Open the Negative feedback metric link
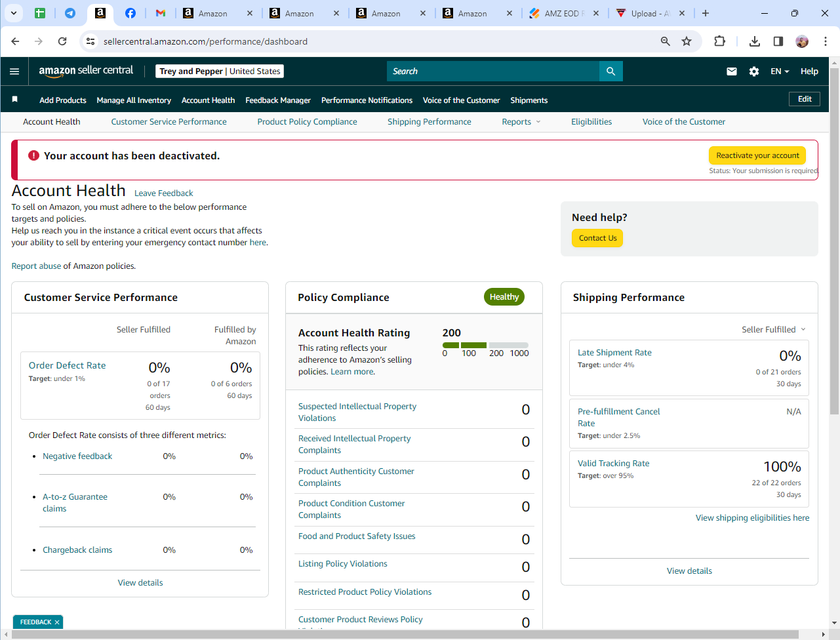Viewport: 840px width, 640px height. 77,456
